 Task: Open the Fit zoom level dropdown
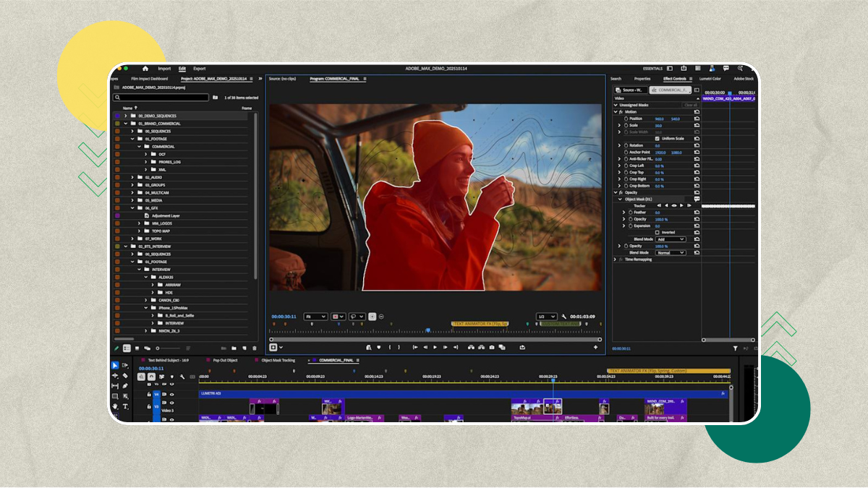coord(315,317)
